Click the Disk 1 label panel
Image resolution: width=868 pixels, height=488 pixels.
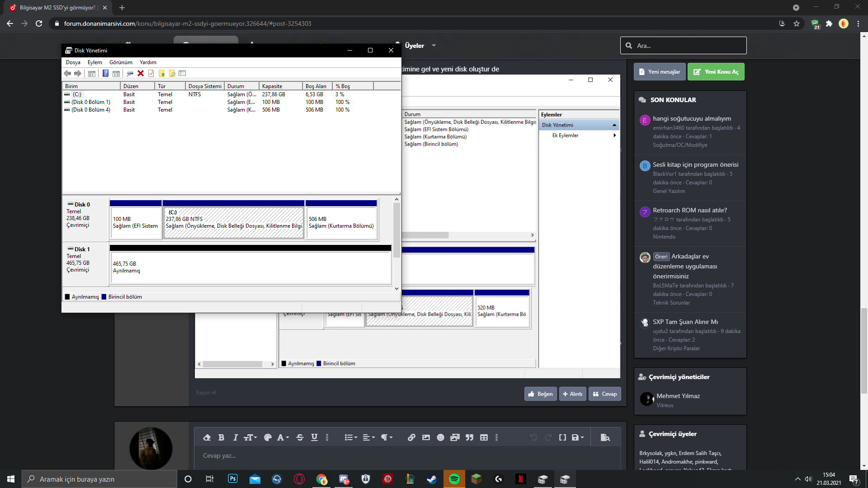[x=85, y=264]
